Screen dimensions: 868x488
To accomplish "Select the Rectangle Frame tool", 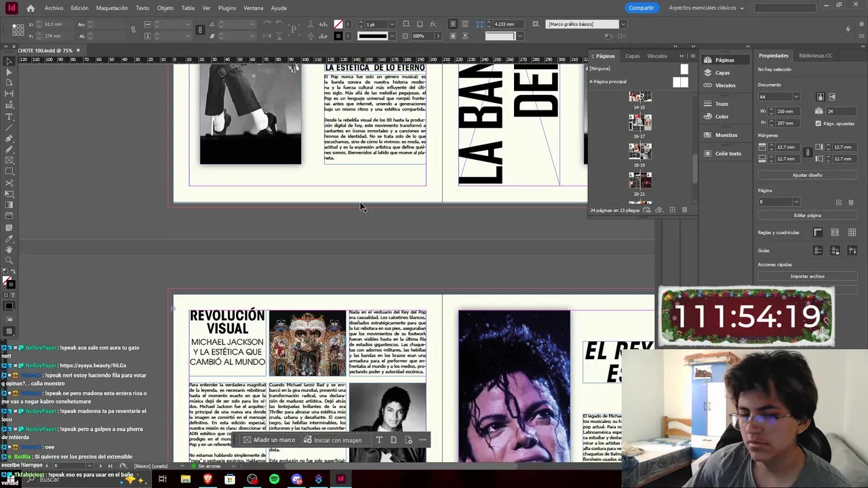I will coord(9,161).
